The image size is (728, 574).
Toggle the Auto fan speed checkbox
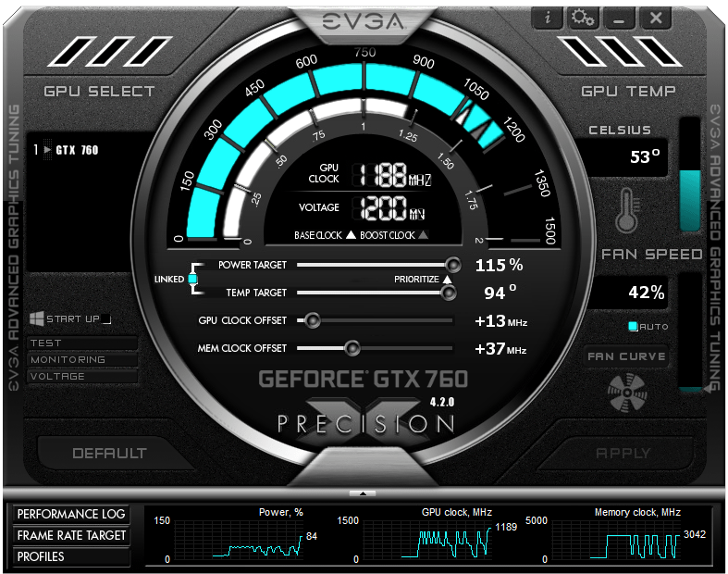pyautogui.click(x=633, y=326)
